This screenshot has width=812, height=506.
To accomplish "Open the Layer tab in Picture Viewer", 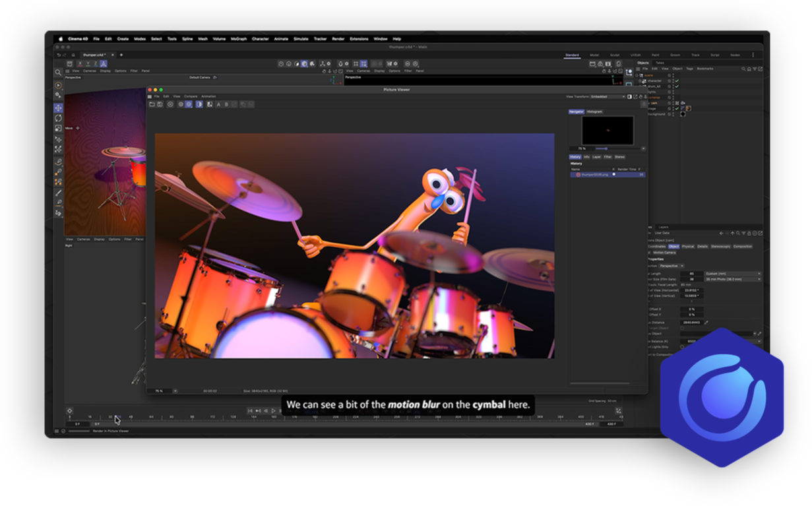I will 597,157.
